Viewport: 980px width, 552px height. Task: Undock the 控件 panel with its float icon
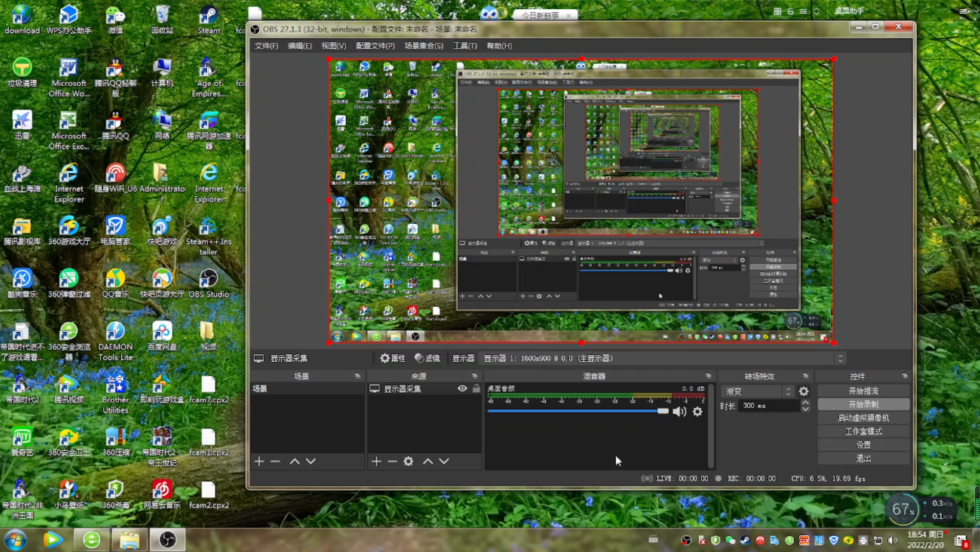coord(904,376)
